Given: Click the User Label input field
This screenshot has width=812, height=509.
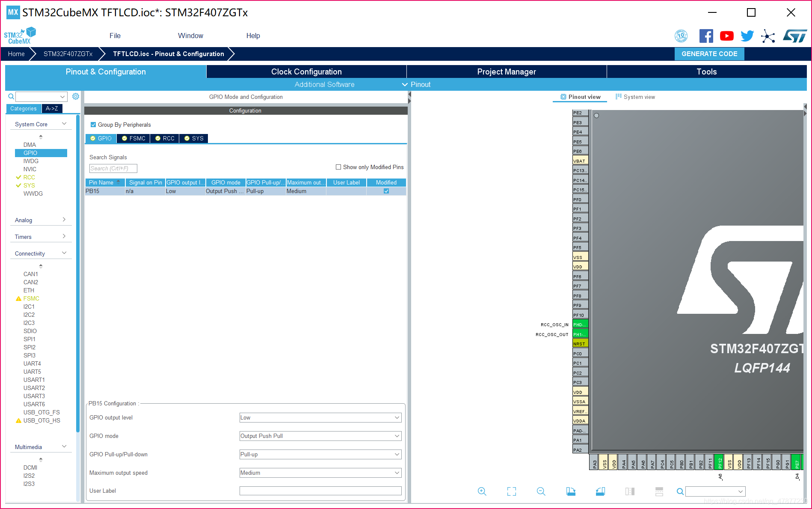Looking at the screenshot, I should pyautogui.click(x=320, y=491).
